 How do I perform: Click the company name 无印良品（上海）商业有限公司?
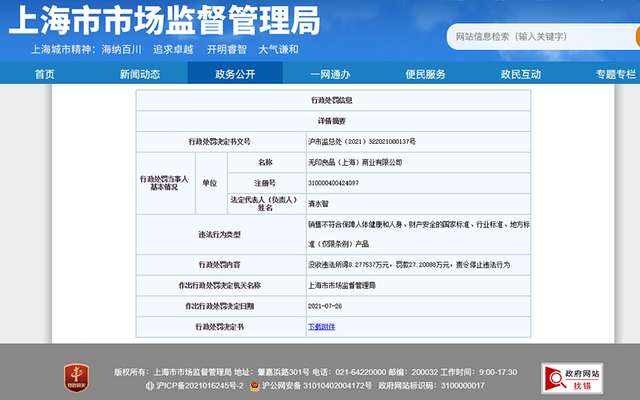(354, 161)
